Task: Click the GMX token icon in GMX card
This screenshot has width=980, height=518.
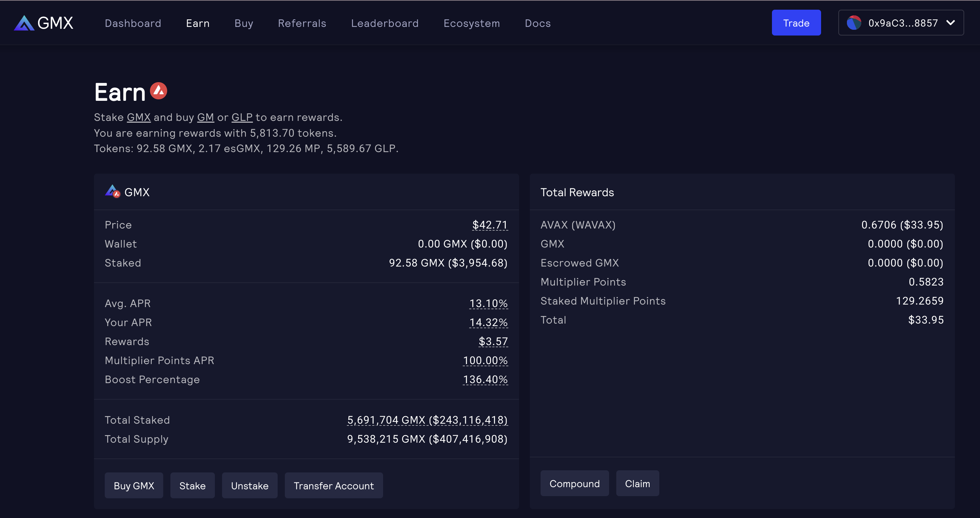Action: point(113,191)
